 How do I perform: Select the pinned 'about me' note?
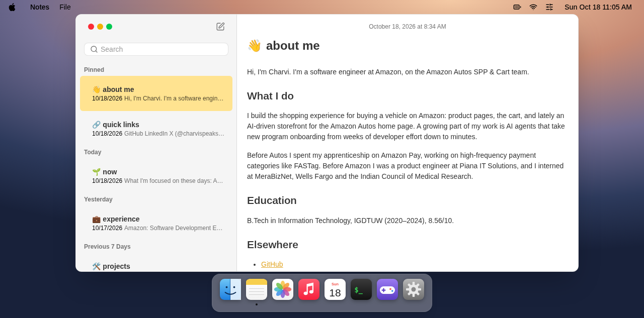pyautogui.click(x=156, y=93)
